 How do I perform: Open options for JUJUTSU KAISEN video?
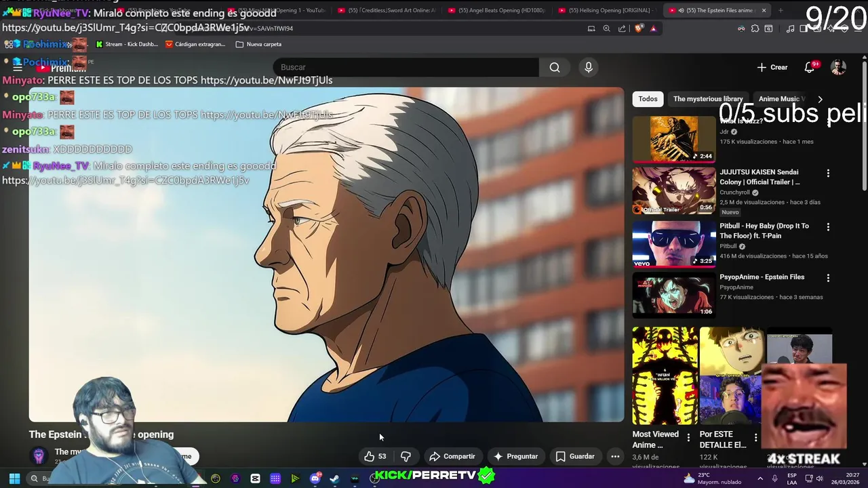(828, 174)
